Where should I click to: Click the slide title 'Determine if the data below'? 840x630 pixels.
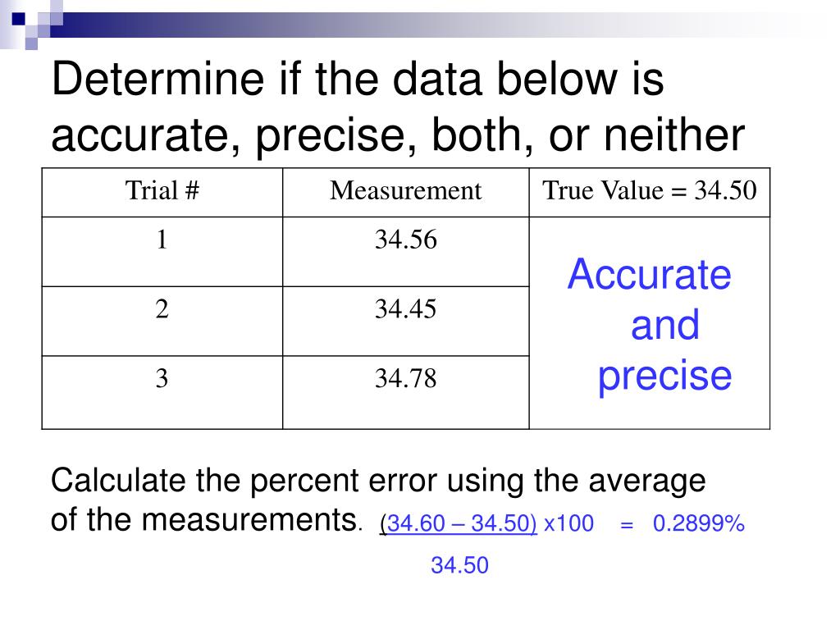tap(398, 107)
